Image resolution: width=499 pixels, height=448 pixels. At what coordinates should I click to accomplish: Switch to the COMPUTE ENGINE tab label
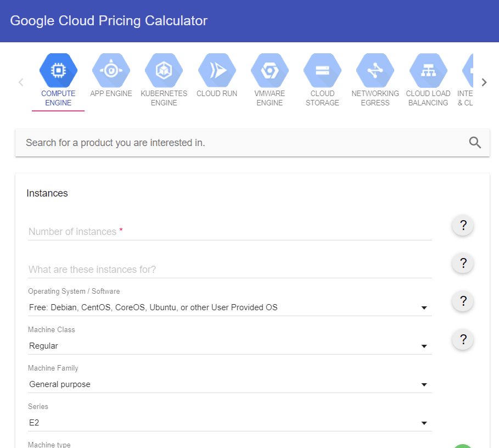point(58,98)
